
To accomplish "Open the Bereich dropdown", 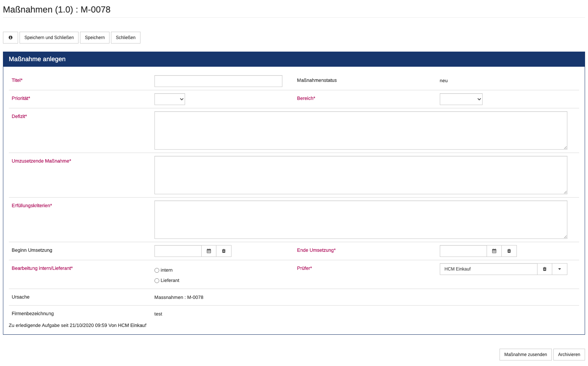I will pyautogui.click(x=461, y=99).
